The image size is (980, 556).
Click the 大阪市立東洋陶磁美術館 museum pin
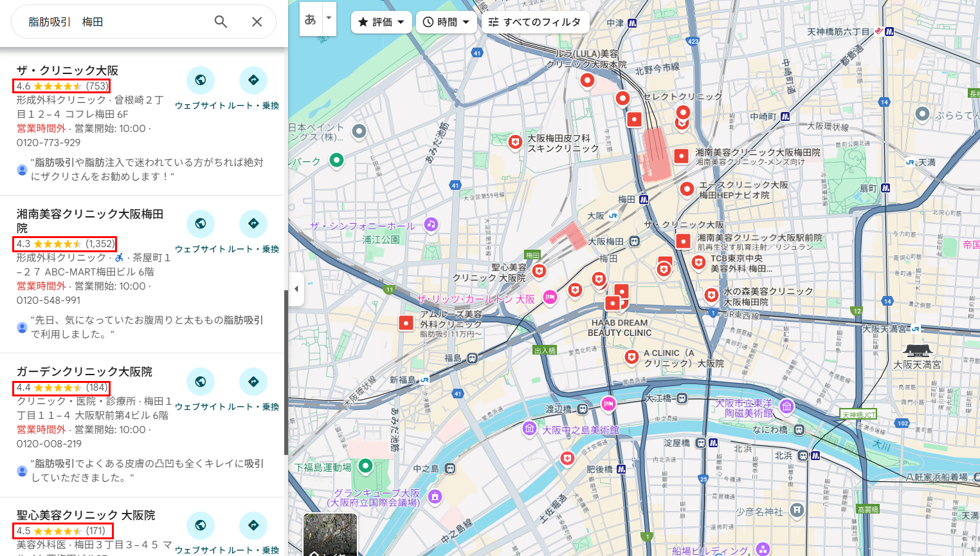[x=786, y=406]
